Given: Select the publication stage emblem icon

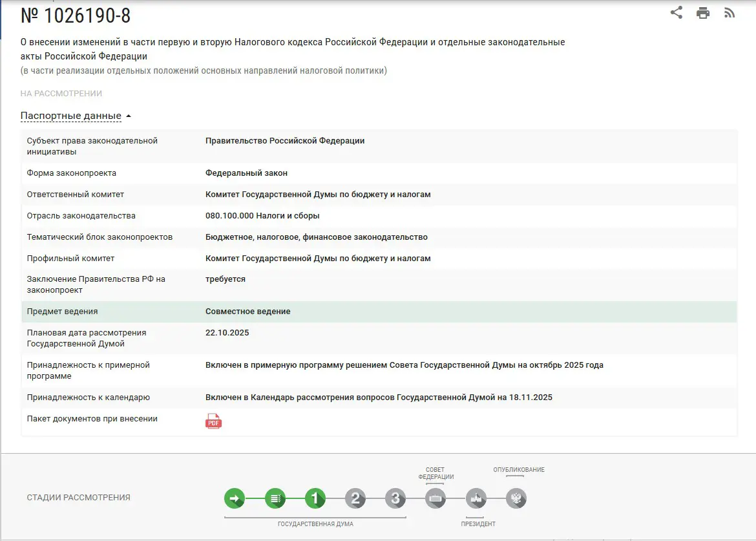Looking at the screenshot, I should [516, 498].
